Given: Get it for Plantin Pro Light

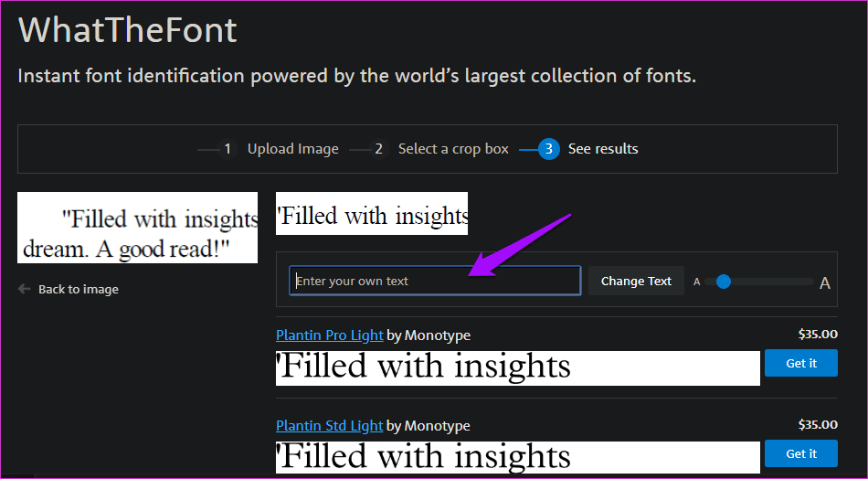Looking at the screenshot, I should 801,363.
